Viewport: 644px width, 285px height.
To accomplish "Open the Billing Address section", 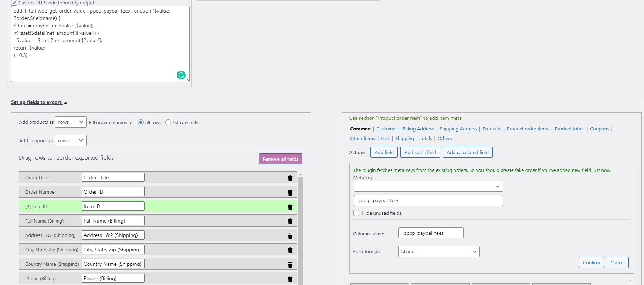I will [x=418, y=129].
